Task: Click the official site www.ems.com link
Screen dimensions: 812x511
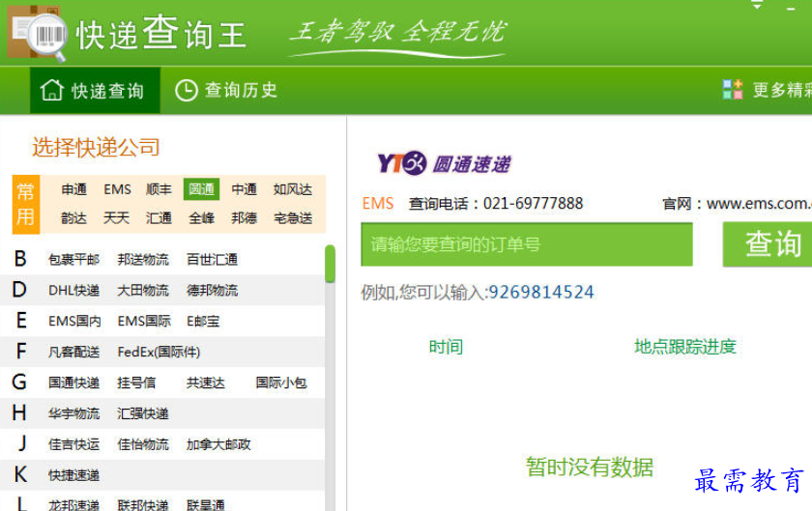Action: tap(758, 204)
